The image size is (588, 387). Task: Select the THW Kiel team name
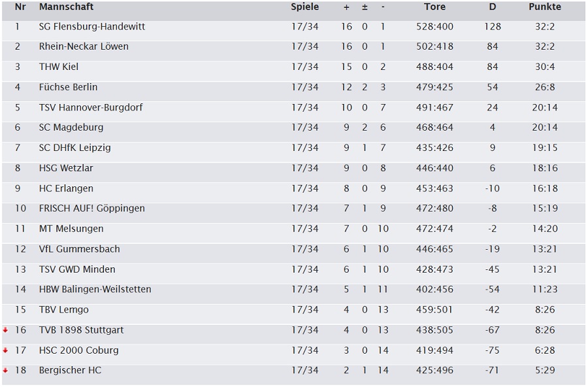tap(59, 67)
